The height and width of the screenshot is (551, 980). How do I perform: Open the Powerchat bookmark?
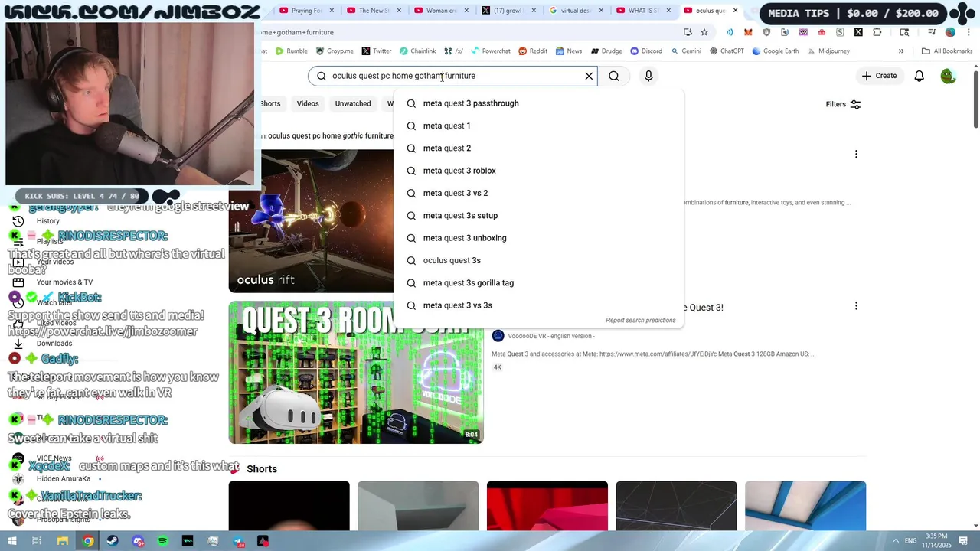pos(491,51)
